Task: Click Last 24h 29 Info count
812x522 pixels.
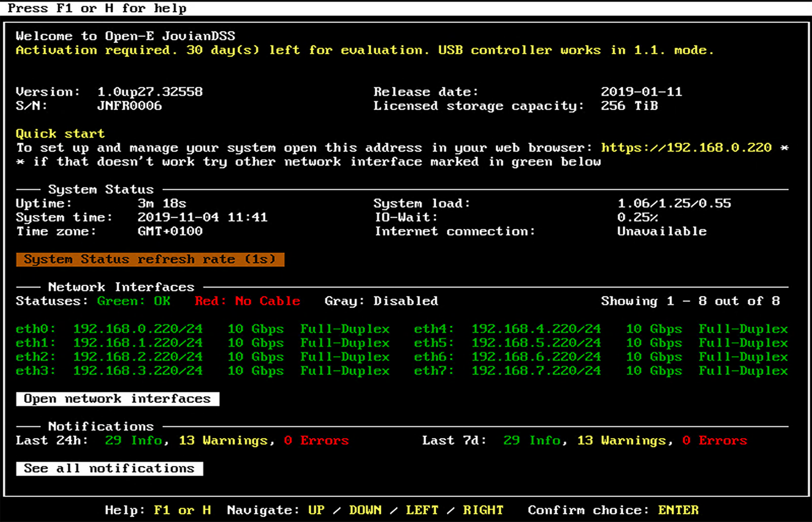Action: click(134, 441)
